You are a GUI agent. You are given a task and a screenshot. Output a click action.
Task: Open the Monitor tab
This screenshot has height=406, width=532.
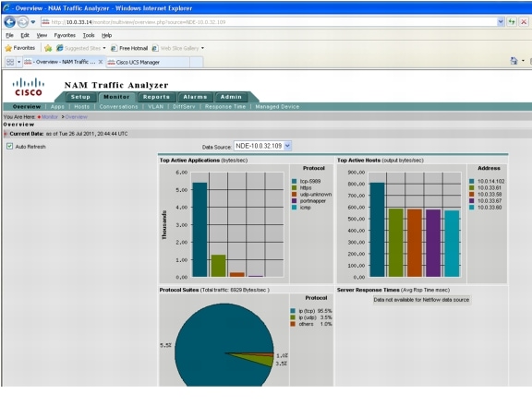click(116, 97)
